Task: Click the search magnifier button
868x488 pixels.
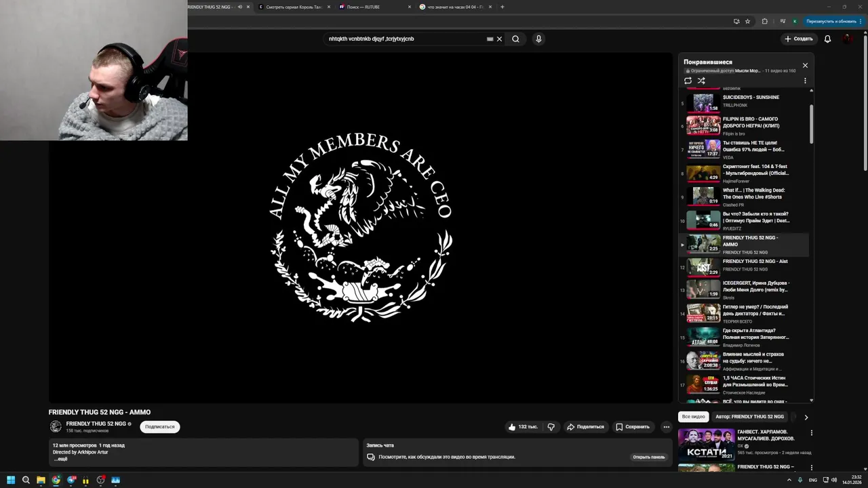Action: click(515, 39)
